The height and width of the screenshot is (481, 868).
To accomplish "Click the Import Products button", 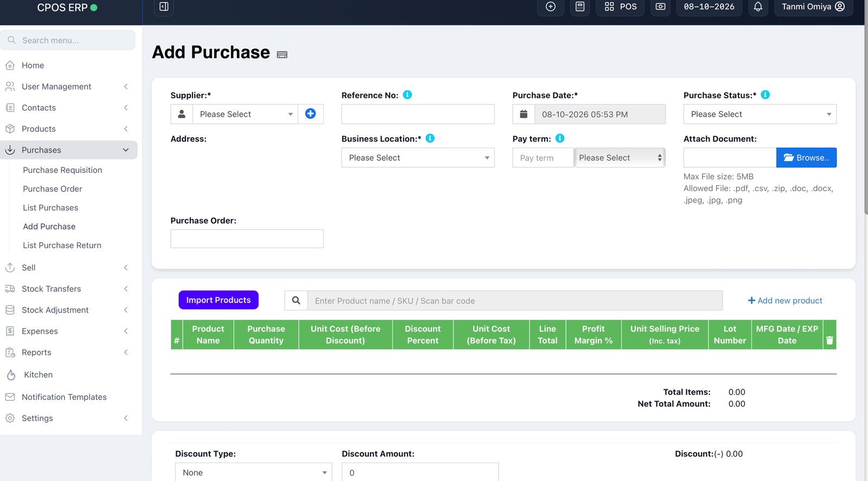I will click(x=219, y=300).
